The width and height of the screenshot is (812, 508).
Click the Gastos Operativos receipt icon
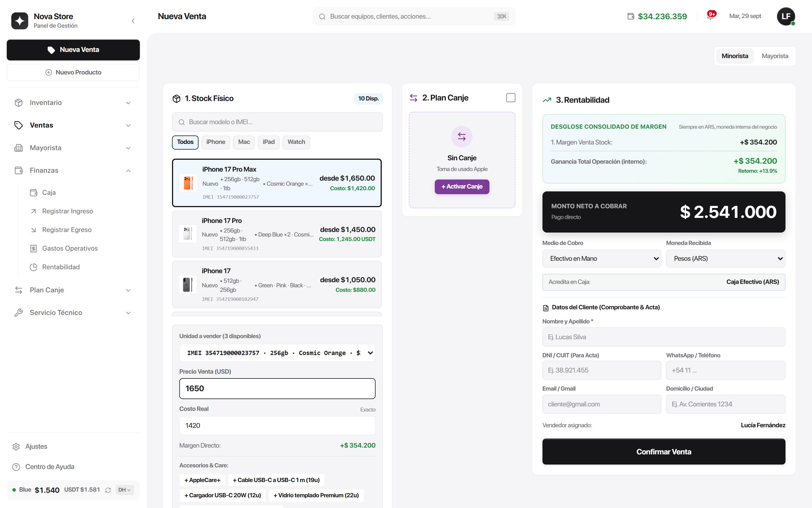click(x=34, y=249)
